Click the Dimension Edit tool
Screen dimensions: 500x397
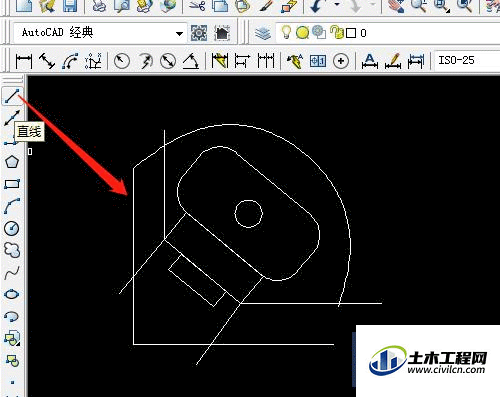(370, 61)
